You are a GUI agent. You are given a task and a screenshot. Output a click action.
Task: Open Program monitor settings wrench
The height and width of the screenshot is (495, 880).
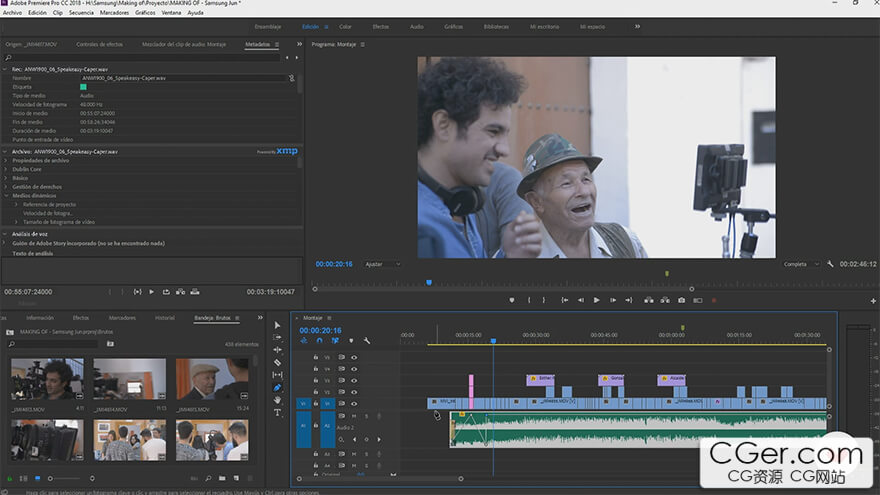[x=830, y=264]
